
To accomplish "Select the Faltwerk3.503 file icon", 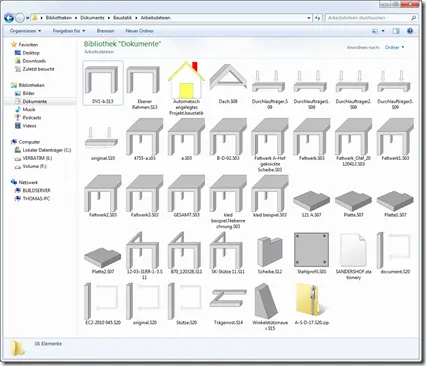I will click(x=144, y=193).
